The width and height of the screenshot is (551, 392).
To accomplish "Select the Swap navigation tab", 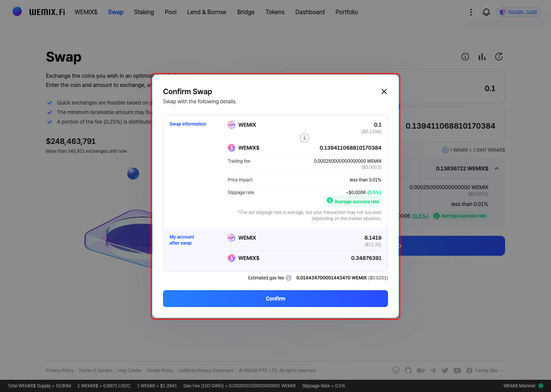I will tap(116, 12).
